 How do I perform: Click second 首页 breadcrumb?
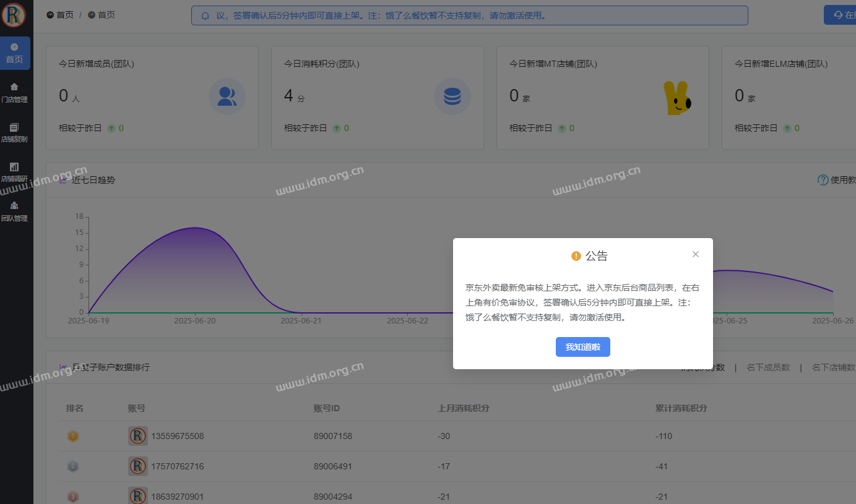(x=102, y=15)
